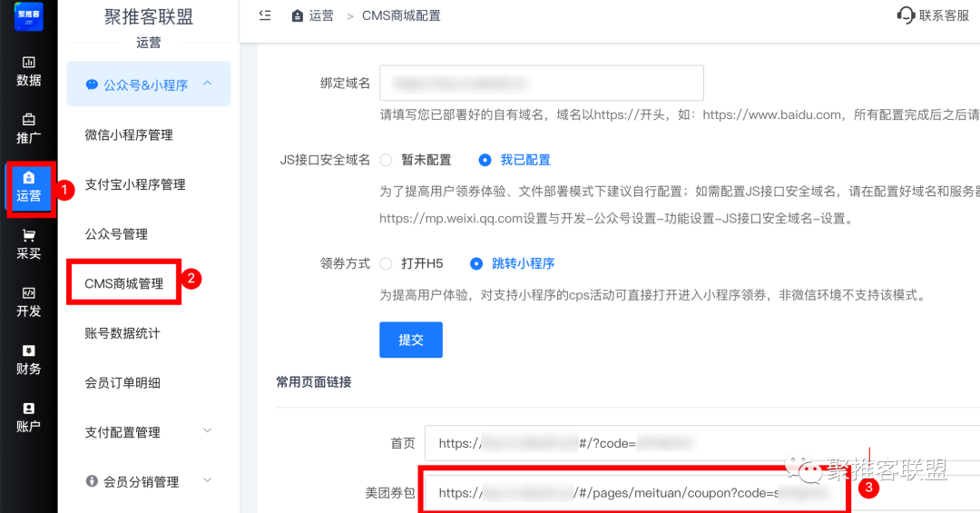
Task: Click the headset customer service icon
Action: [906, 15]
